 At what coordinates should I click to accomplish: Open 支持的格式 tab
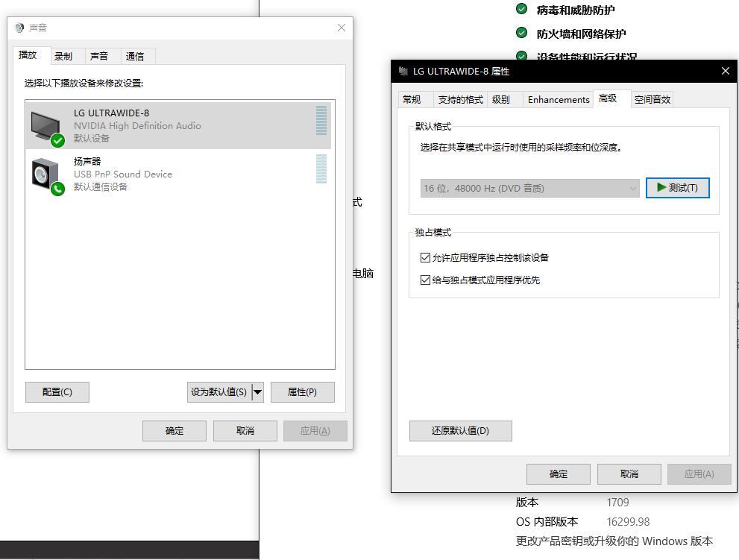[460, 99]
